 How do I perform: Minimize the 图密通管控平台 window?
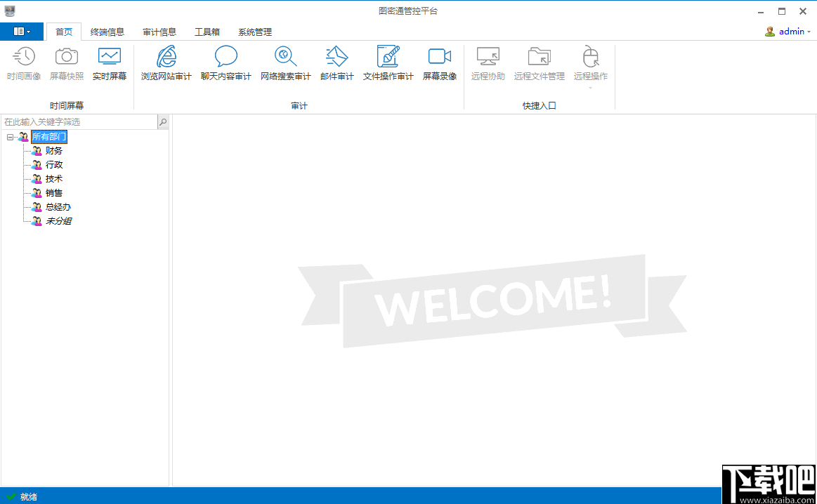pos(761,11)
